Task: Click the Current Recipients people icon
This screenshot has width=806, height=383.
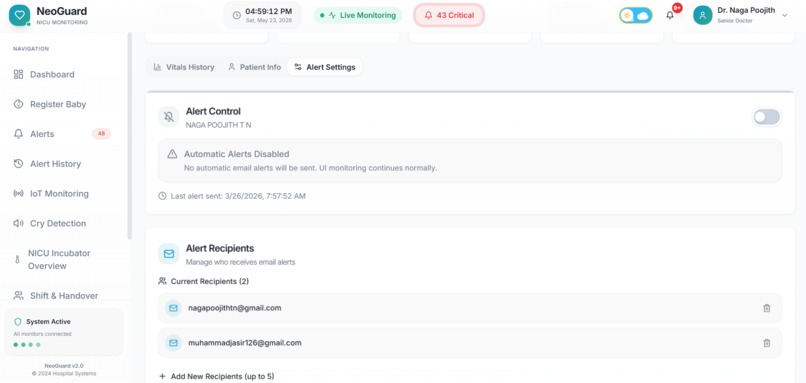Action: 162,281
